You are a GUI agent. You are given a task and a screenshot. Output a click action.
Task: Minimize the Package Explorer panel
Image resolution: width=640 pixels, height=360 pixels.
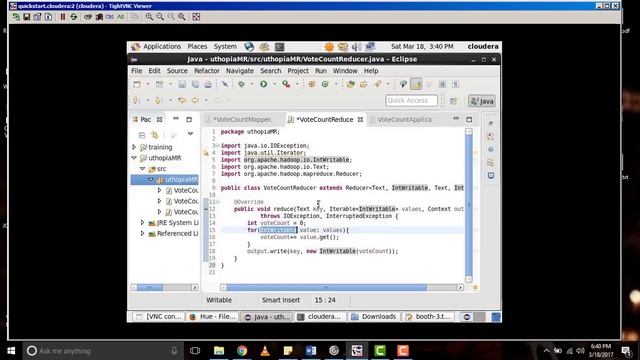click(176, 119)
